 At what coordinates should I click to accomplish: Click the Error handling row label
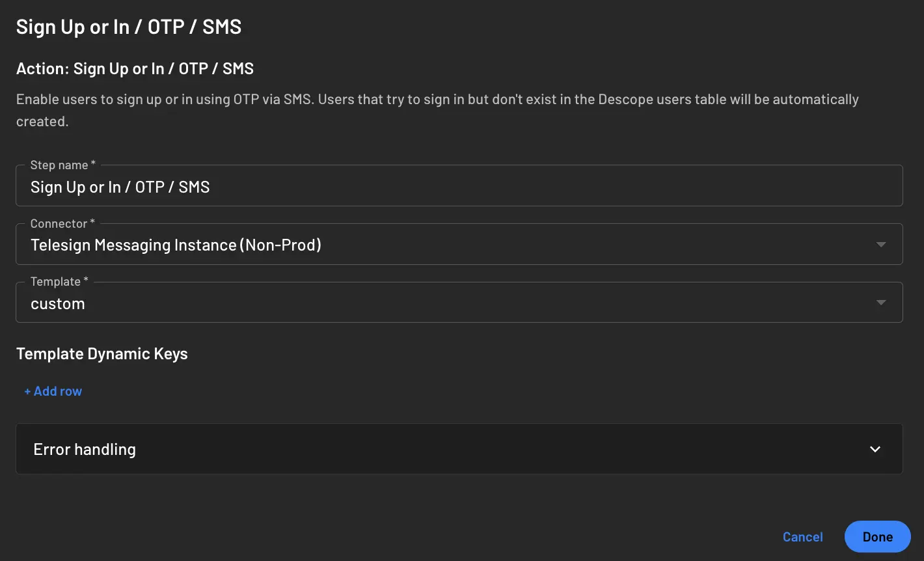point(84,449)
